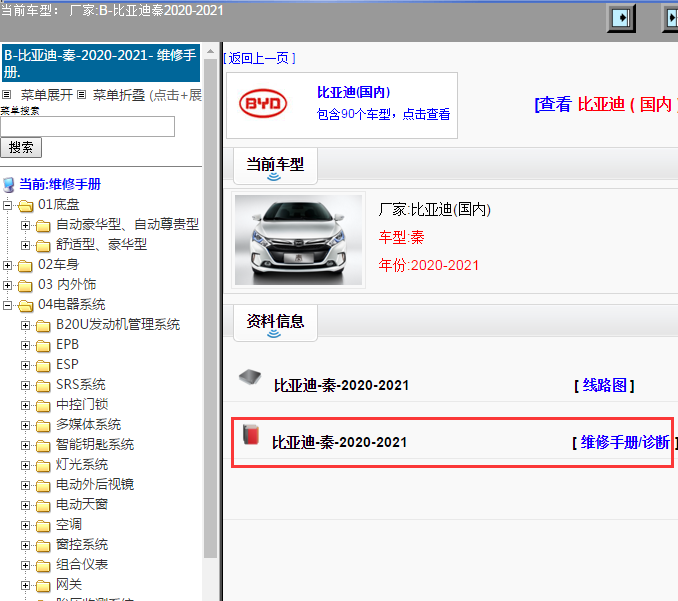Screen dimensions: 678x601
Task: Click the white BYD Qin car thumbnail
Action: pyautogui.click(x=298, y=240)
